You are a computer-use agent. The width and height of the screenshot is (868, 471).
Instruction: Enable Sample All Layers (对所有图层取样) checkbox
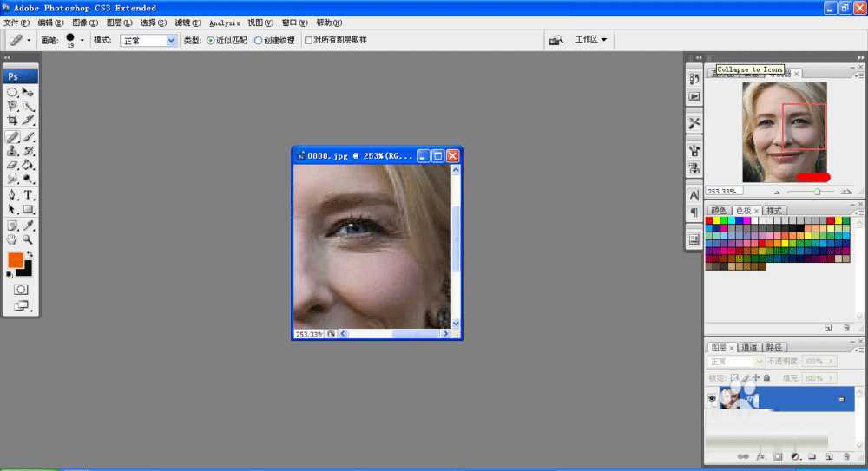click(x=308, y=41)
